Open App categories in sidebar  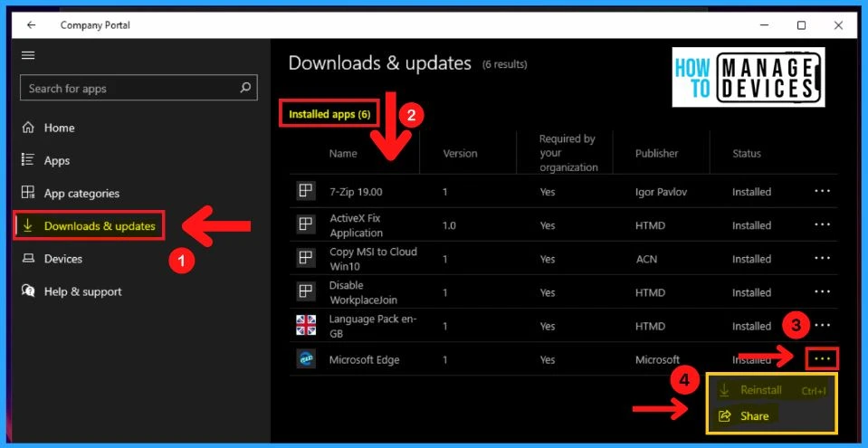pos(82,194)
